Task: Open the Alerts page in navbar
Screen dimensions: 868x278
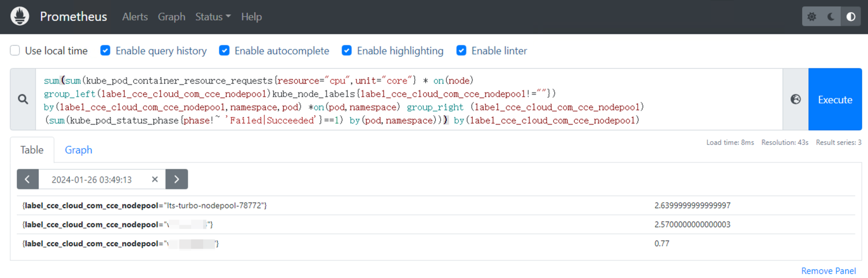Action: coord(135,17)
